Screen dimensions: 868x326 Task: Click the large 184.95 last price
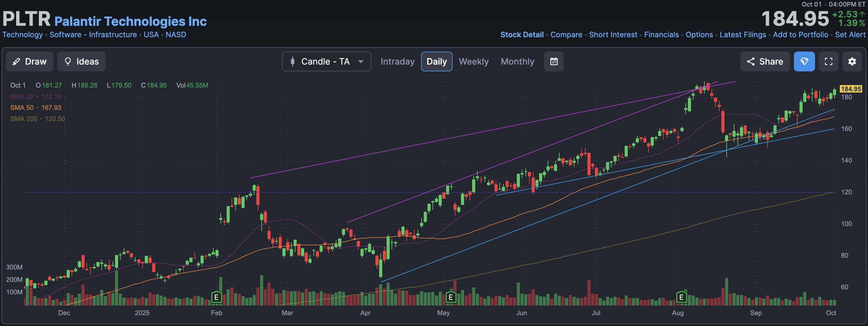pos(795,19)
